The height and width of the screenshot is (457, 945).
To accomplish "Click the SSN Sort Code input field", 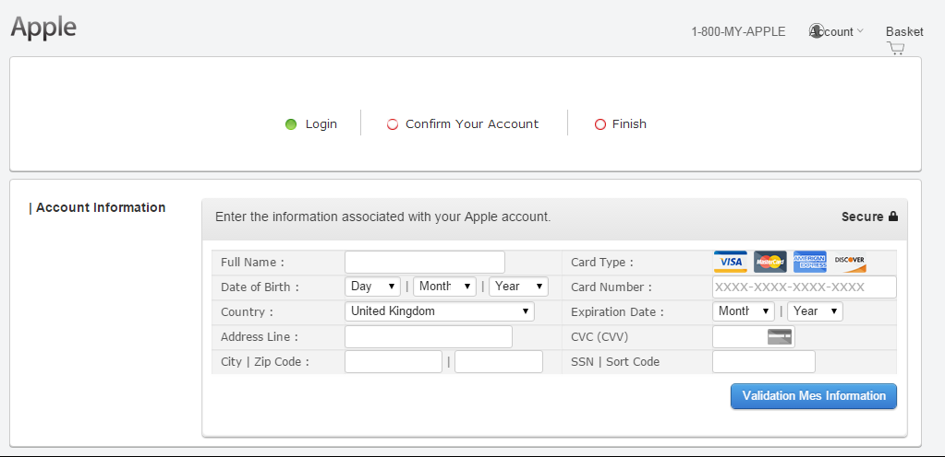I will pyautogui.click(x=764, y=362).
